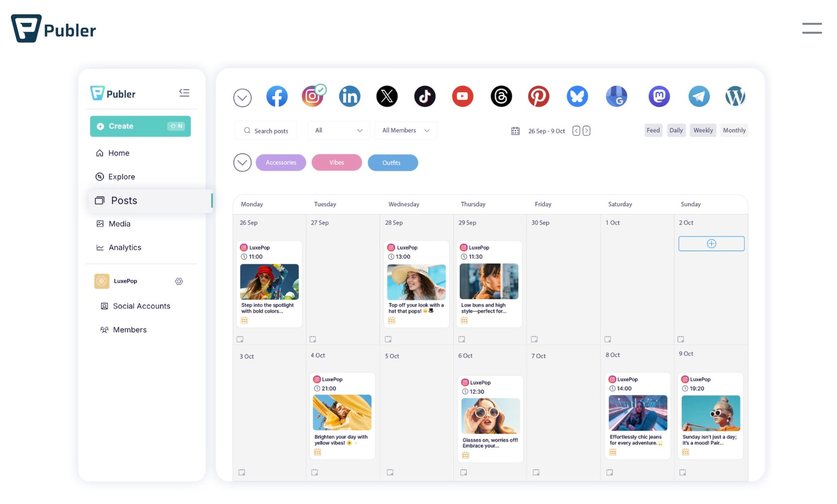
Task: Open the All post-type dropdown
Action: [x=339, y=130]
